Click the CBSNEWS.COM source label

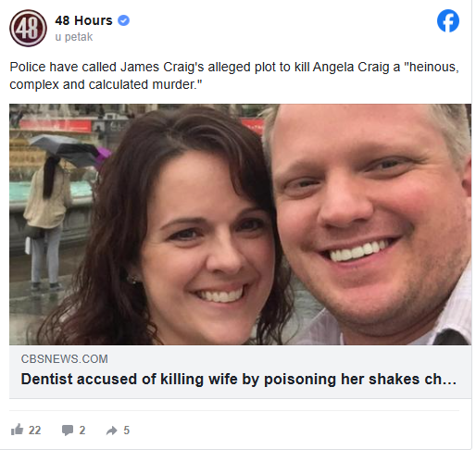[65, 359]
